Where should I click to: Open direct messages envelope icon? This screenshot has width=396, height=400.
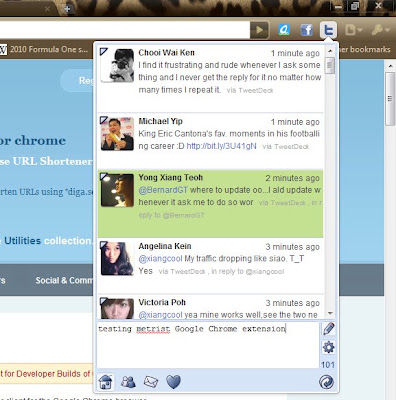click(151, 382)
